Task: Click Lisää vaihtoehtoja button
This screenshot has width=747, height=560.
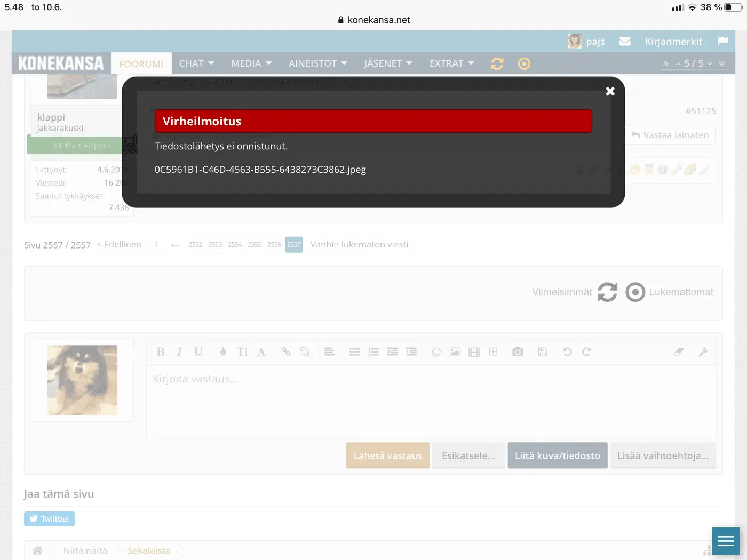Action: 663,455
